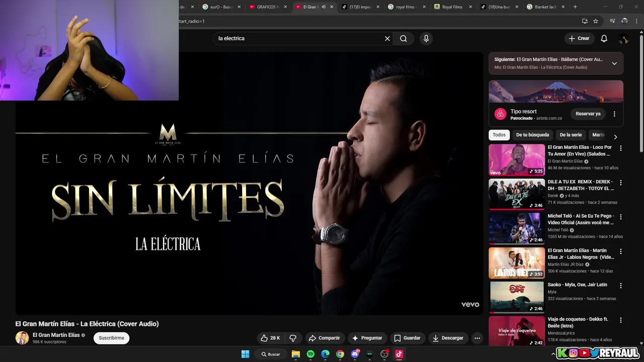Open the account avatar menu
This screenshot has width=644, height=362.
(x=623, y=38)
